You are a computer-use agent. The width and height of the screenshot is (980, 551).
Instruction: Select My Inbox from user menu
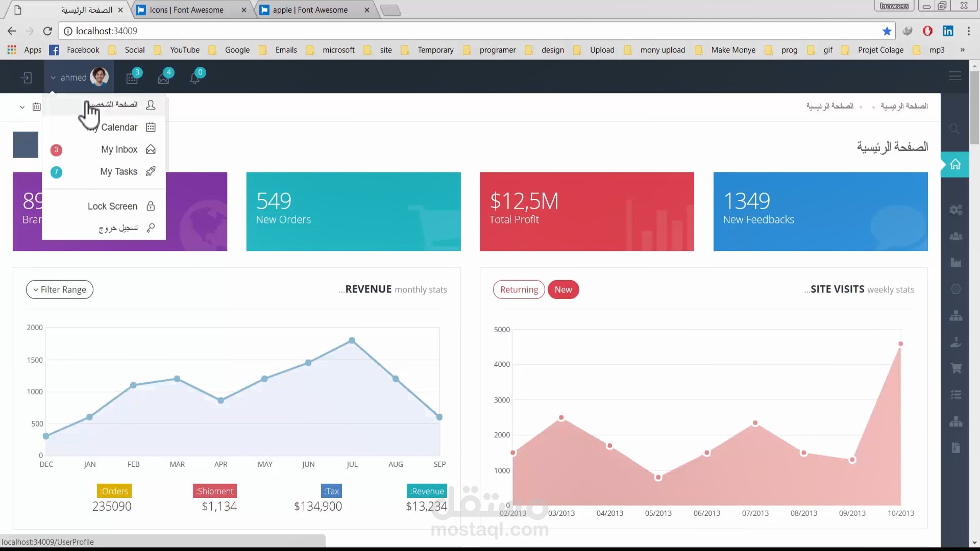pyautogui.click(x=119, y=149)
